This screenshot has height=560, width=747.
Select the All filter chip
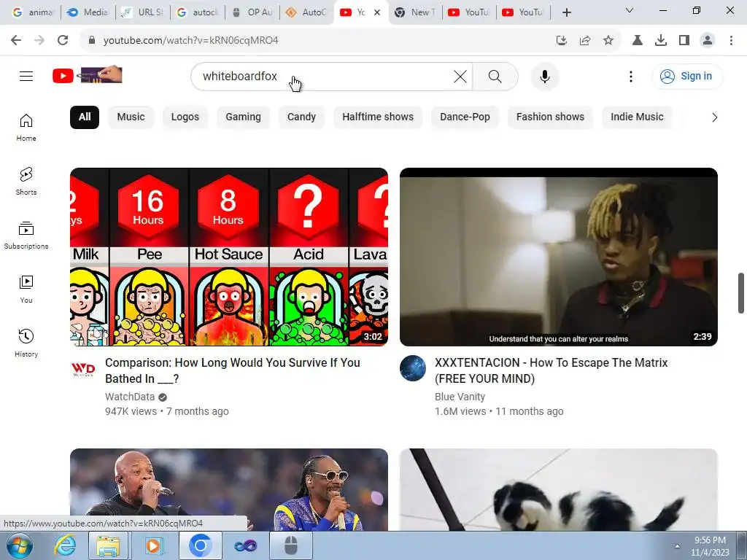[x=85, y=117]
